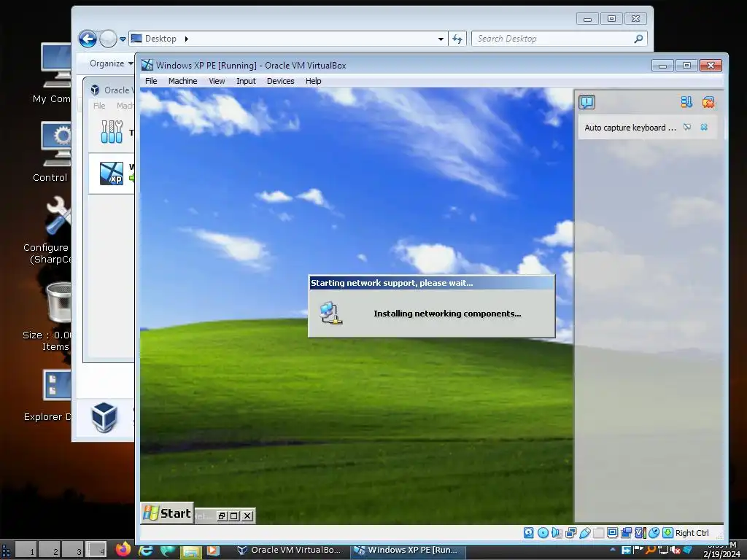Switch to virtual desktop 3
747x560 pixels.
pyautogui.click(x=73, y=550)
